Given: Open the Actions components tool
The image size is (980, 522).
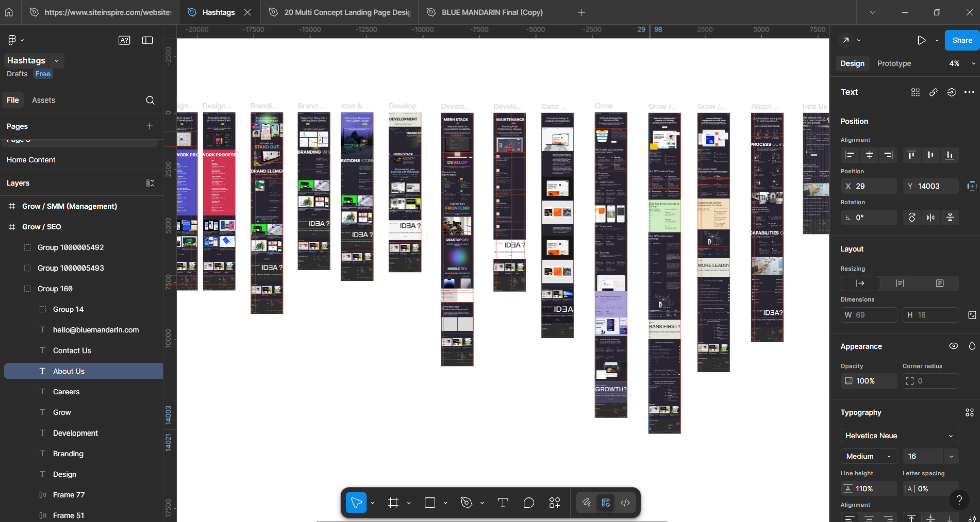Looking at the screenshot, I should tap(554, 503).
